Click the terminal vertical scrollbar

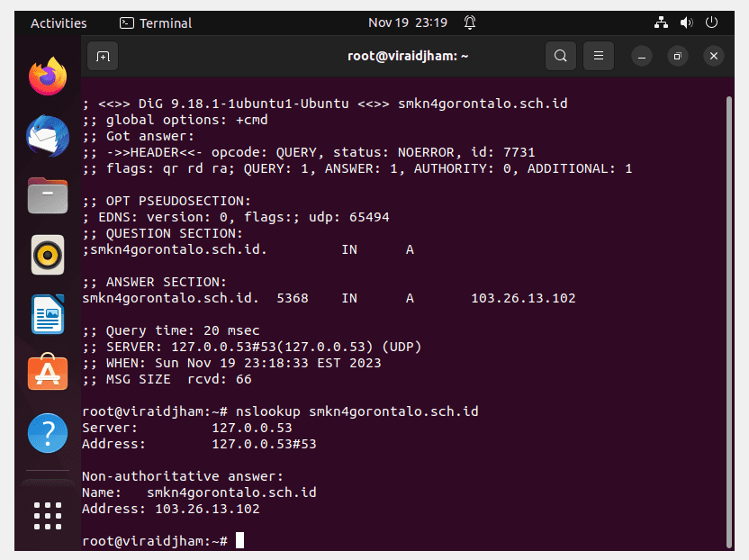pos(729,322)
